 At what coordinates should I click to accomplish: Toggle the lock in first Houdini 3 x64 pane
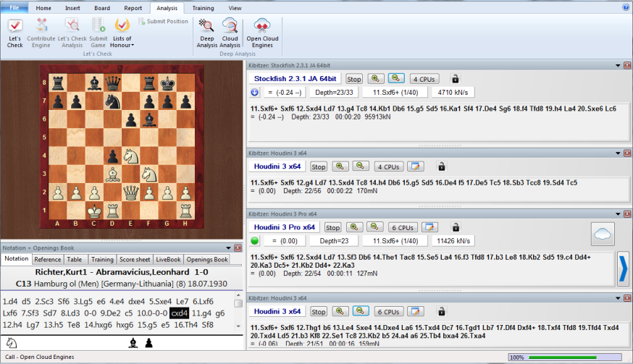click(x=441, y=166)
